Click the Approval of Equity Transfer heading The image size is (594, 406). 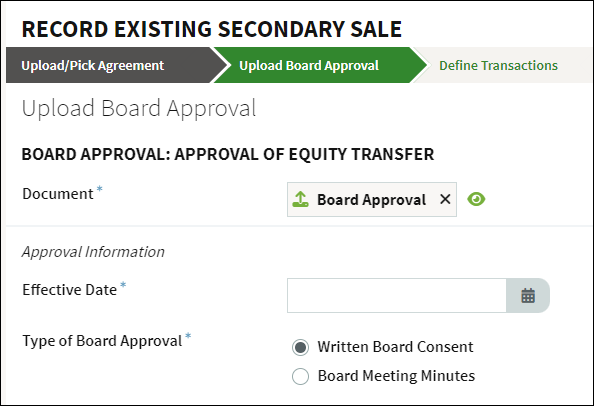click(228, 154)
